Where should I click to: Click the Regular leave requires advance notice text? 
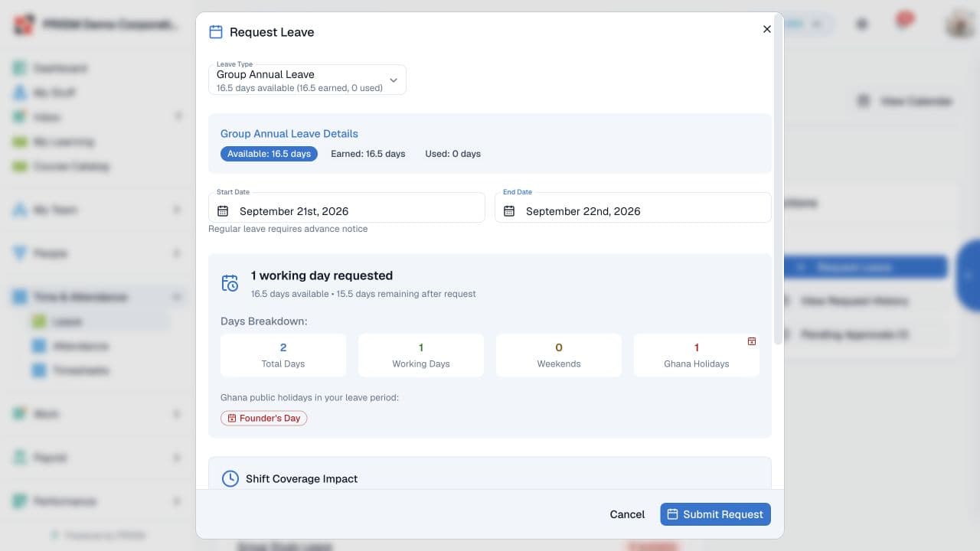[288, 229]
